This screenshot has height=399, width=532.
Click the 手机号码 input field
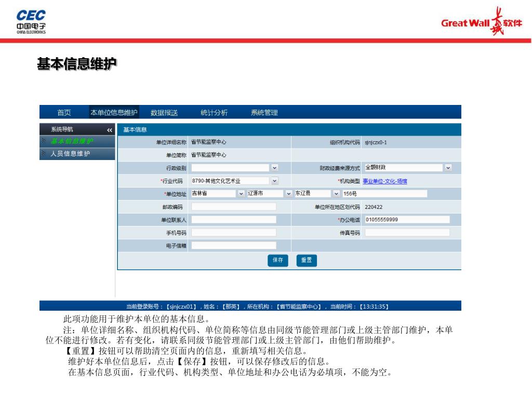point(234,232)
